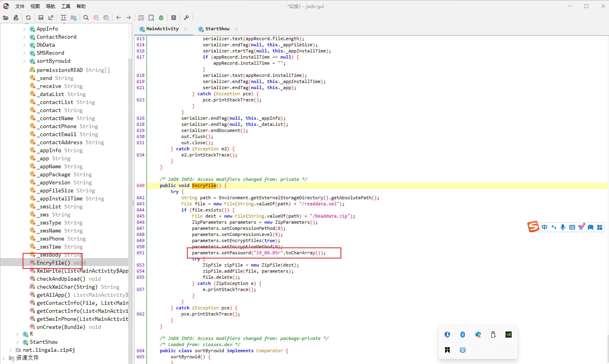This screenshot has height=364, width=609.
Task: Navigate back with the left arrow icon
Action: (x=119, y=18)
